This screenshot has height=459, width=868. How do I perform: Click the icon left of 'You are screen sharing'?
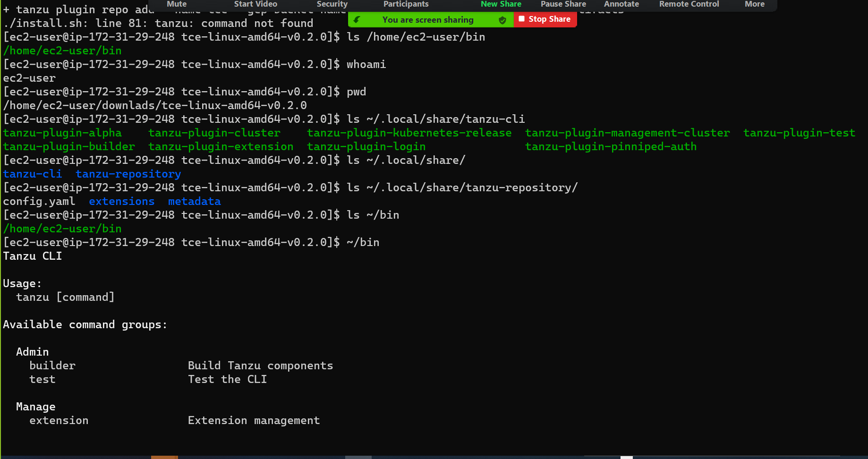point(357,20)
